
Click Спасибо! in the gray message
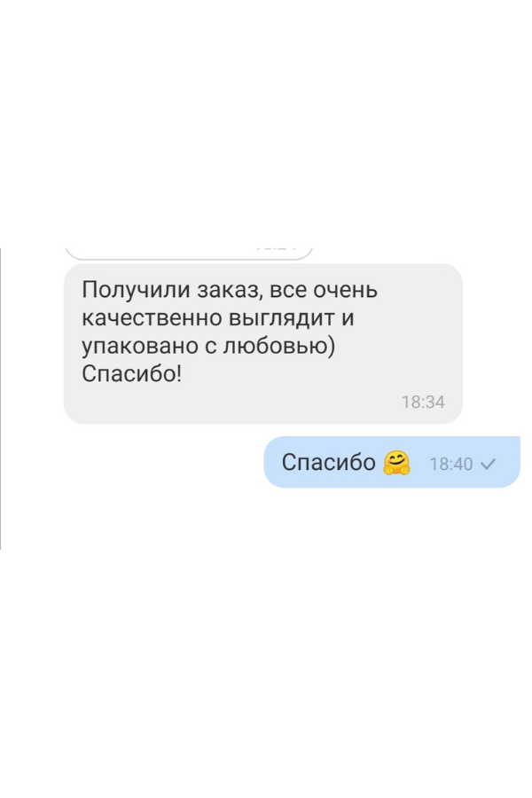[131, 373]
